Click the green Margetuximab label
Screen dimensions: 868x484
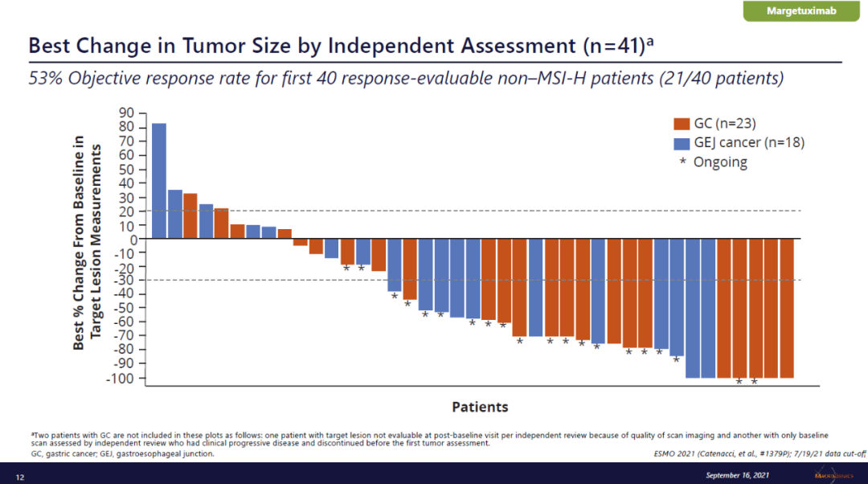coord(801,11)
